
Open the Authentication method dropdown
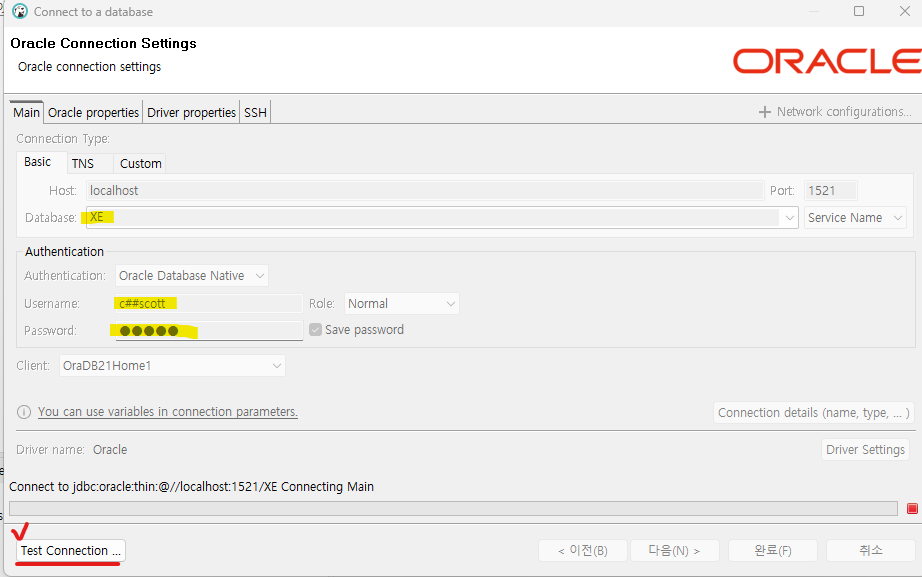click(192, 275)
